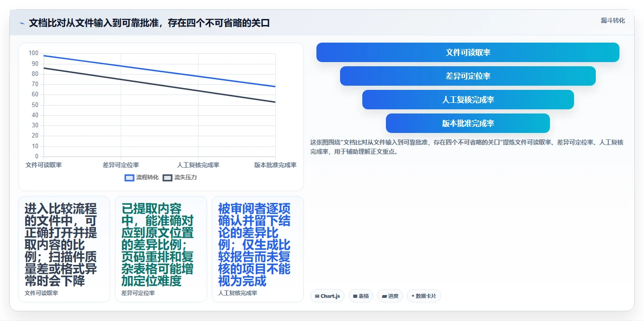
Task: Open the 文件可读取率 data card
Action: click(x=64, y=249)
